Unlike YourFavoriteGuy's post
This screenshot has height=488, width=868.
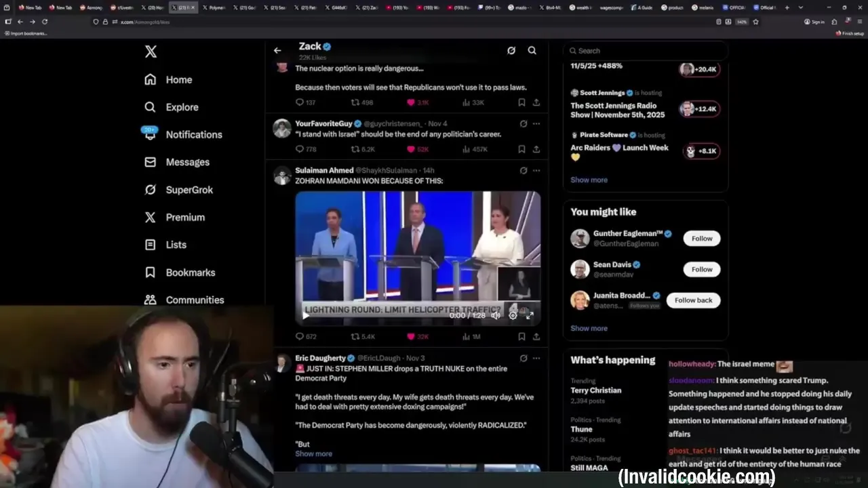418,149
